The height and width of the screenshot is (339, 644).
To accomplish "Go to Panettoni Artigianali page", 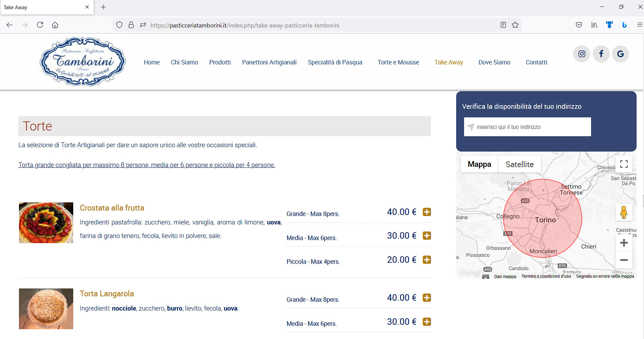I will click(269, 62).
